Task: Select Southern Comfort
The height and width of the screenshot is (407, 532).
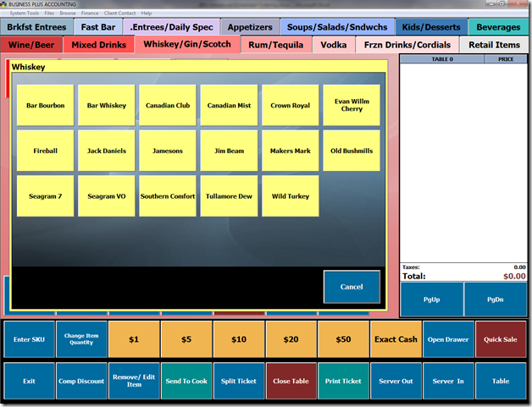Action: point(168,196)
